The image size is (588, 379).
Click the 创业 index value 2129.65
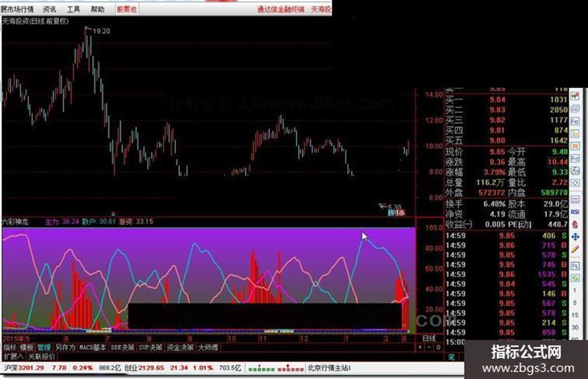(x=151, y=368)
